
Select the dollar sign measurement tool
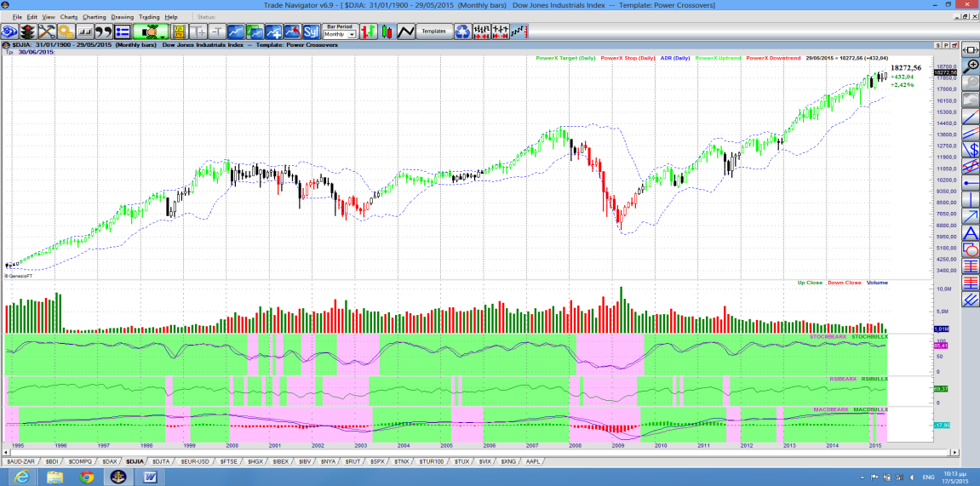click(x=971, y=149)
